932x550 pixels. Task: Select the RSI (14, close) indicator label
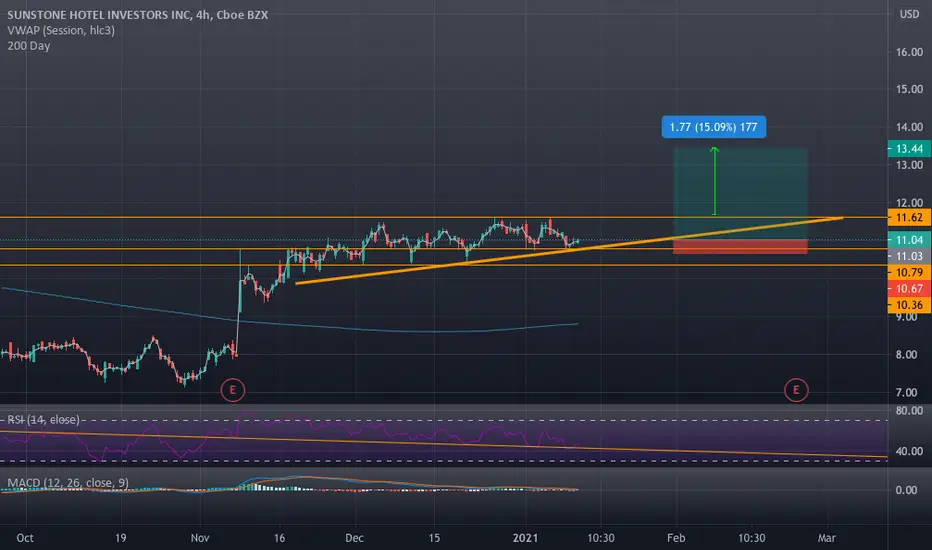(x=43, y=420)
